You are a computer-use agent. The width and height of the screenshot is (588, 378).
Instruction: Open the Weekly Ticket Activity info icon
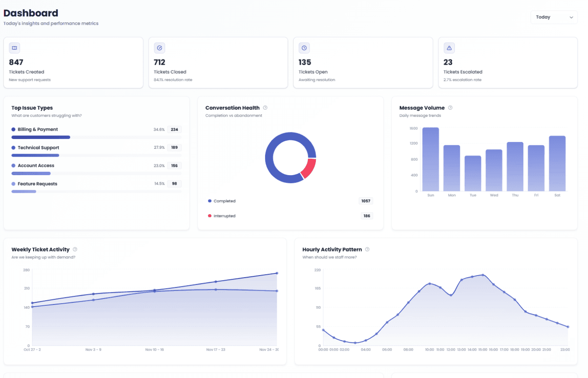(x=75, y=249)
